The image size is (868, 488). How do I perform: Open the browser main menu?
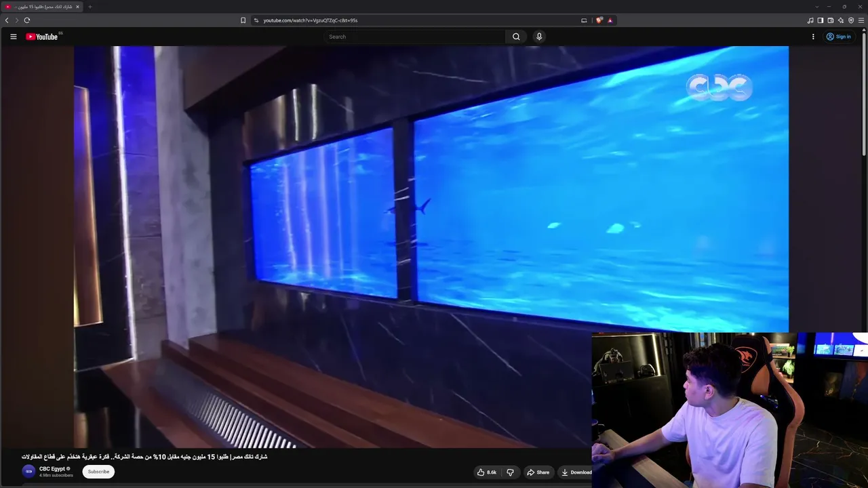(861, 20)
